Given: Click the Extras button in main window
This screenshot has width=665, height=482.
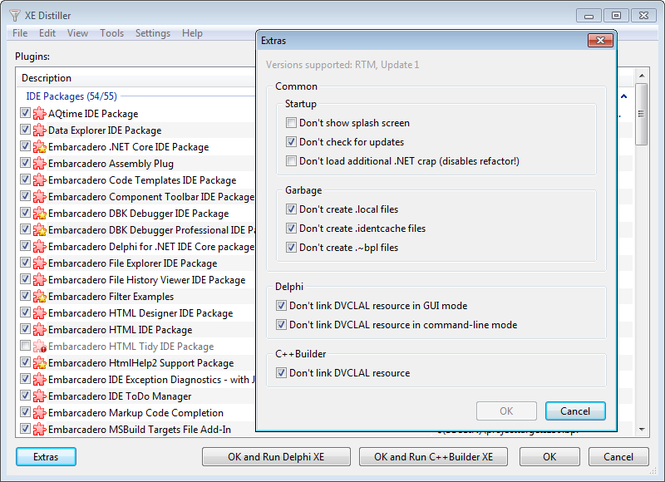Looking at the screenshot, I should coord(46,457).
